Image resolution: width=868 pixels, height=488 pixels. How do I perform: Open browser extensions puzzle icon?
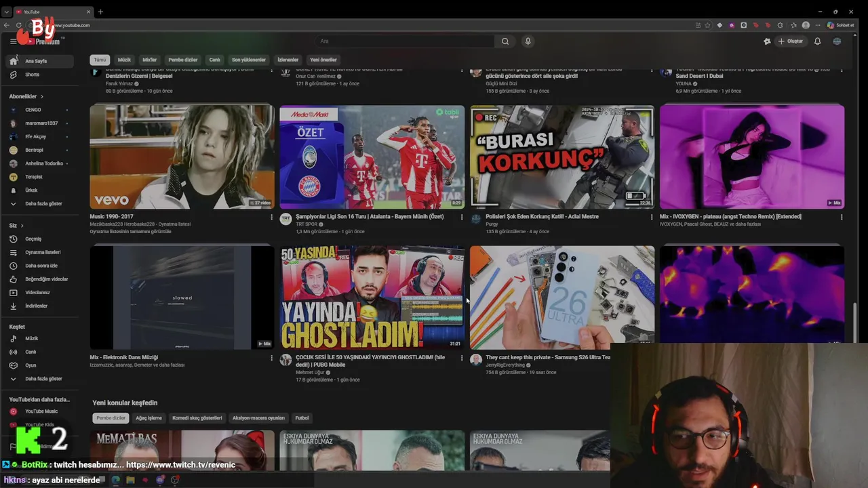pos(780,25)
